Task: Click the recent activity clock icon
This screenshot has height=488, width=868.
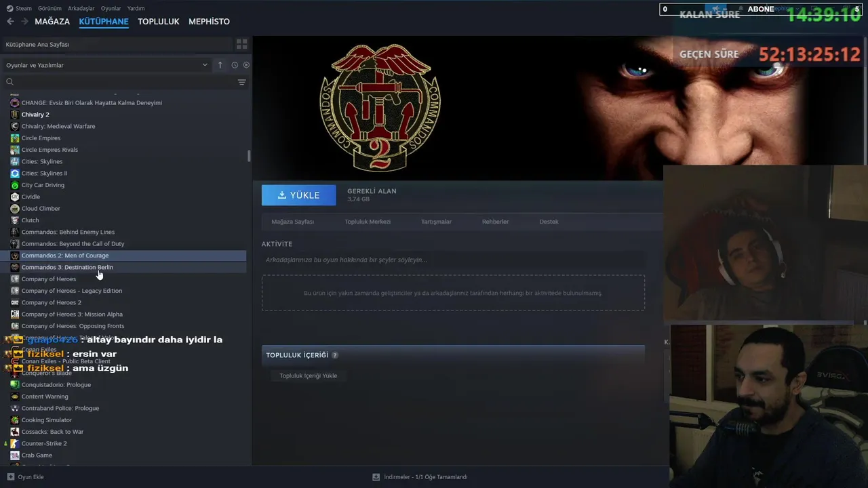Action: click(235, 65)
